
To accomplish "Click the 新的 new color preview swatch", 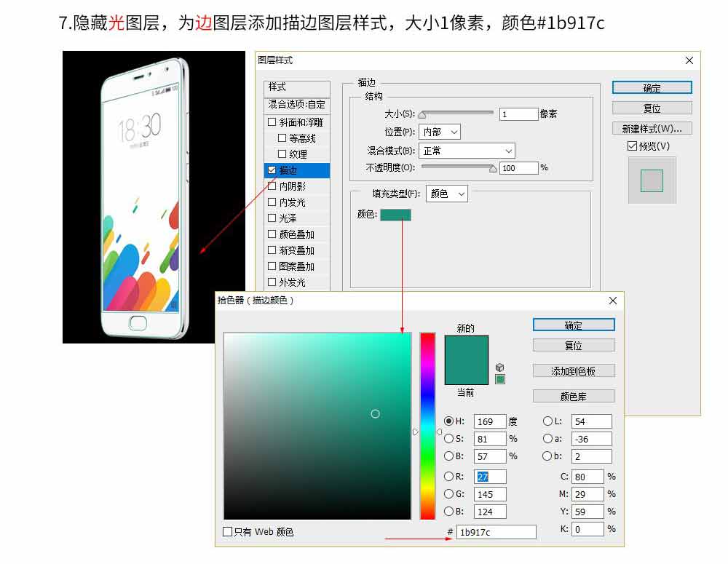I will point(467,348).
